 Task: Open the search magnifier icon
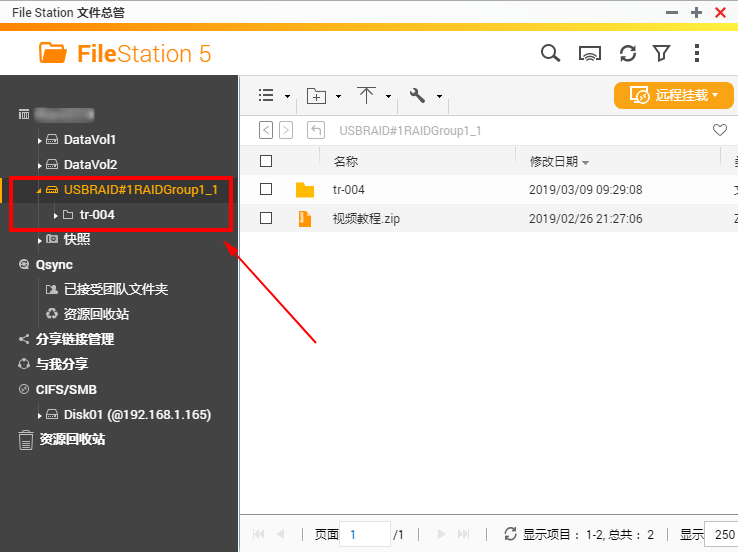[550, 53]
